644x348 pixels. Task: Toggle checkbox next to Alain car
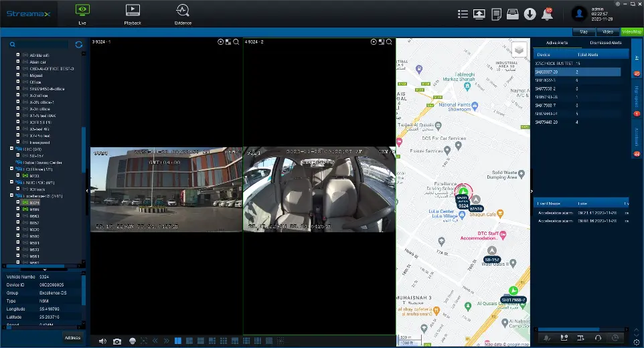[x=19, y=62]
